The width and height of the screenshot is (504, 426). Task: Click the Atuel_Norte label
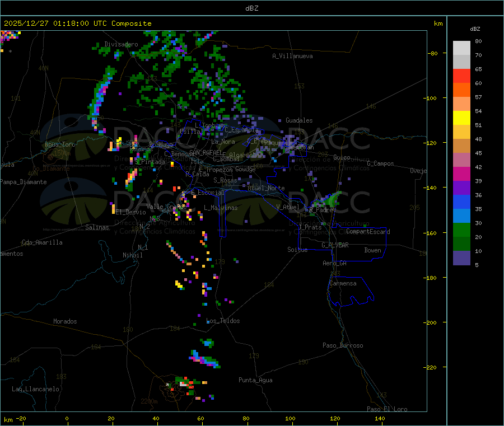(x=266, y=188)
